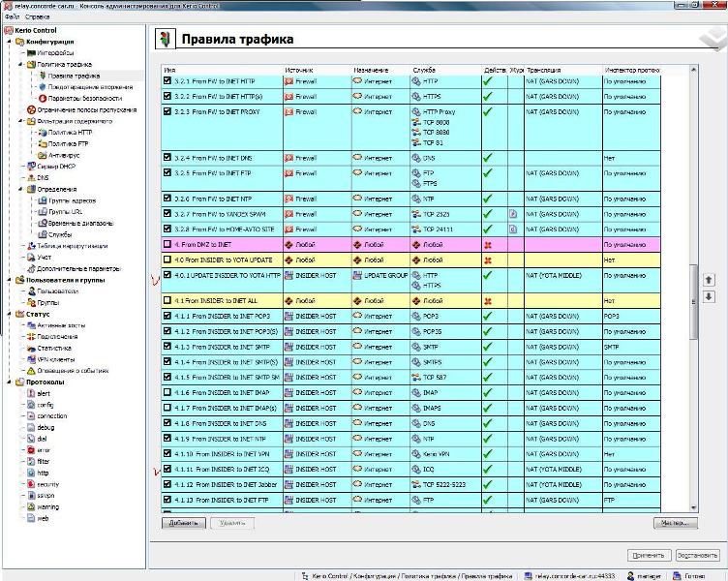
Task: Open the Интерфейсы tree item icon
Action: coord(31,53)
